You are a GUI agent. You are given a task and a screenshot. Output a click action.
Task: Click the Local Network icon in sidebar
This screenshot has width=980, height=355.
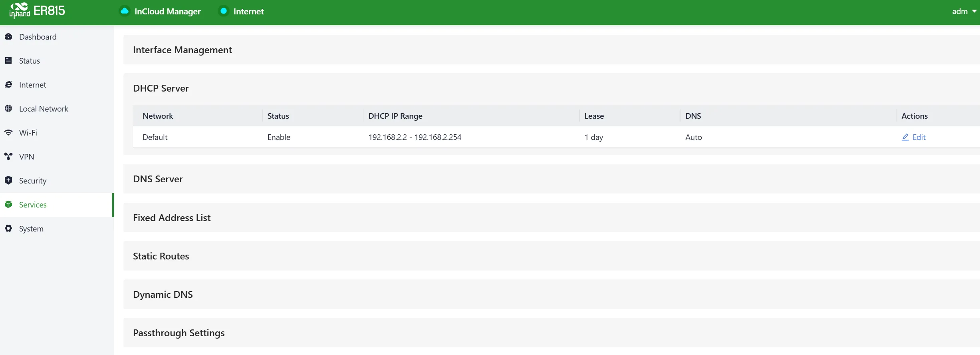point(8,109)
